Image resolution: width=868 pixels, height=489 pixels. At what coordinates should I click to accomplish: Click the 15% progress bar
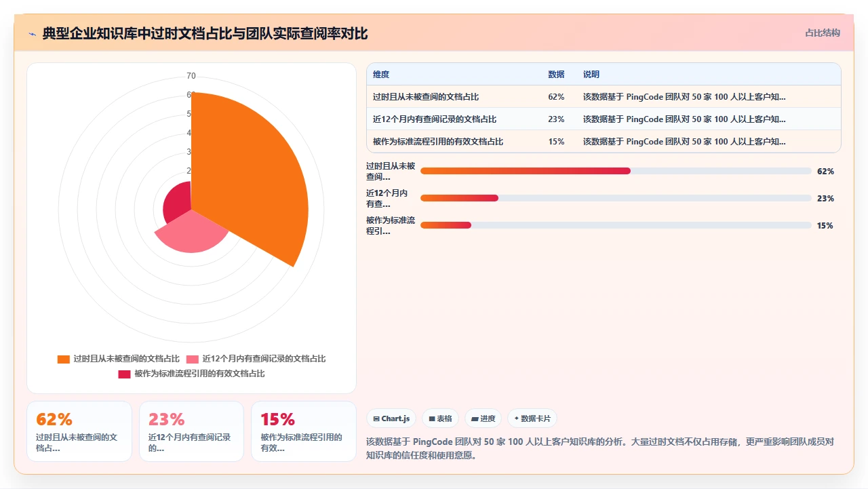[616, 225]
